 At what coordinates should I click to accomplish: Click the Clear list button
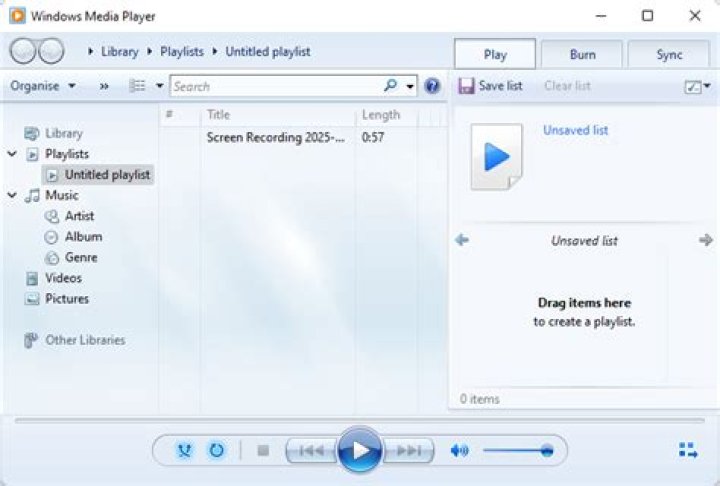567,86
